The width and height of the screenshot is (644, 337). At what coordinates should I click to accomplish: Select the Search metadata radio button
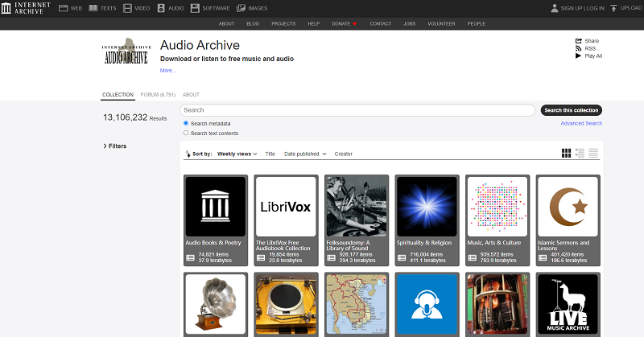[186, 123]
